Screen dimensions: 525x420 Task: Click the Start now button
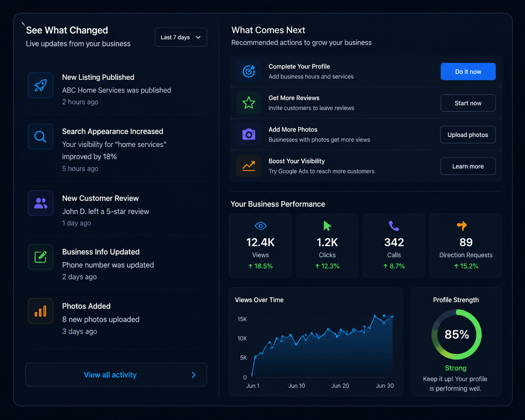coord(468,103)
